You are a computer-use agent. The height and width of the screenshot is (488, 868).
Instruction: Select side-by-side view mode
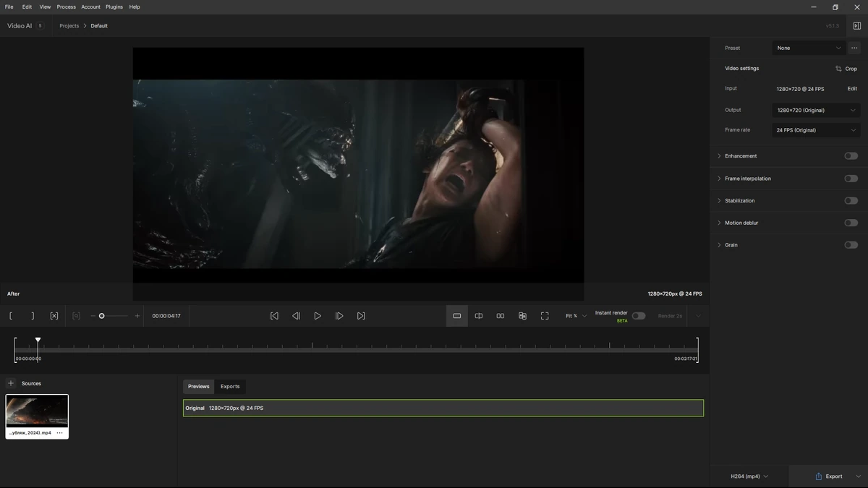501,316
